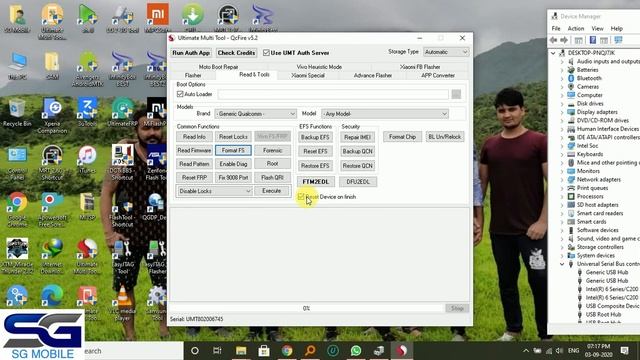Toggle Reset Device on finish checkbox
This screenshot has width=640, height=360.
301,197
